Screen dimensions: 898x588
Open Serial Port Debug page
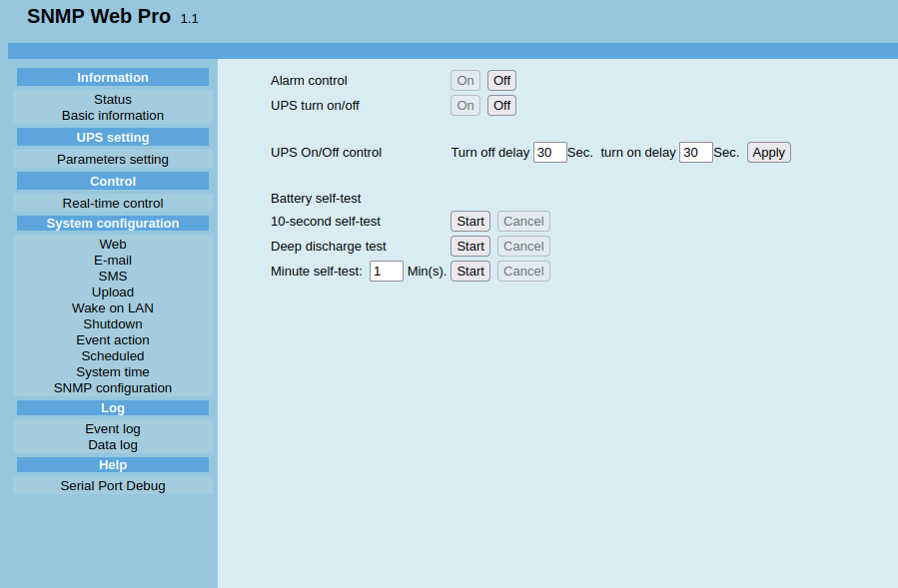coord(113,485)
